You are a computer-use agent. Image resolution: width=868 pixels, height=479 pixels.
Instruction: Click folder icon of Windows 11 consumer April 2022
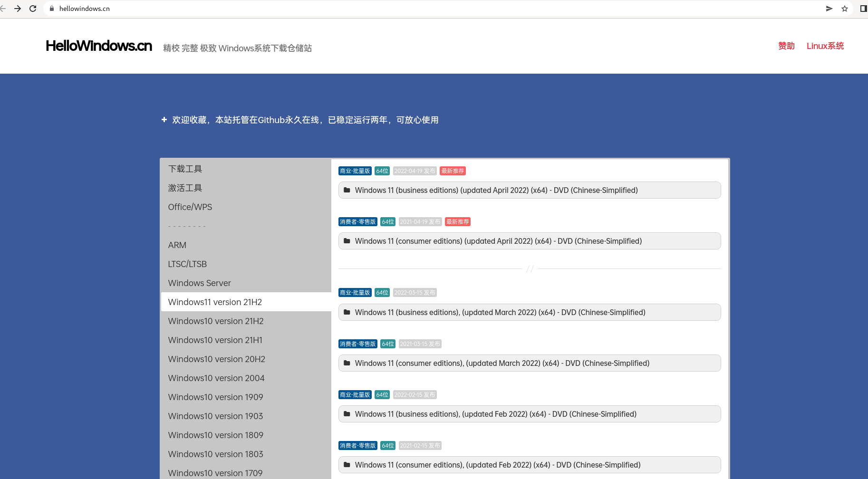coord(347,241)
